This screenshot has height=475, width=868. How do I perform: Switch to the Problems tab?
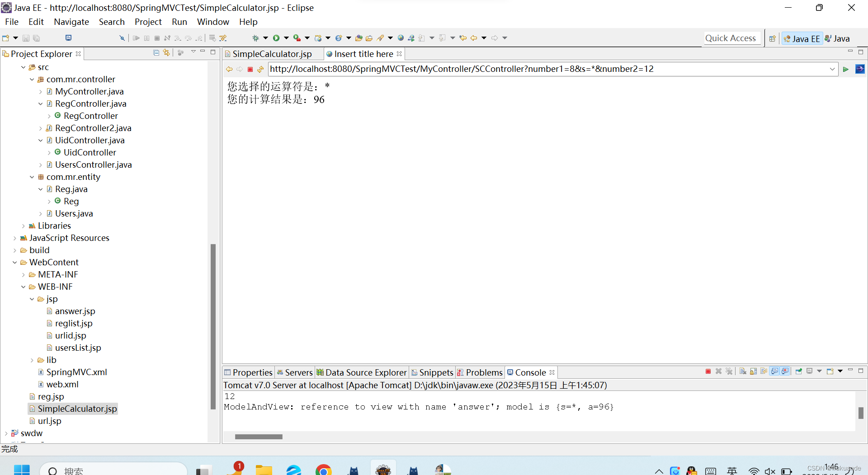pos(480,372)
